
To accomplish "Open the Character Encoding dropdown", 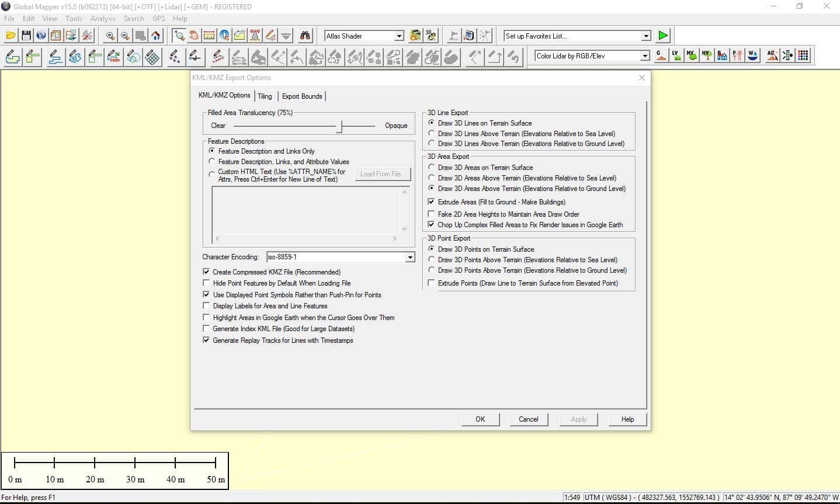I will (410, 257).
